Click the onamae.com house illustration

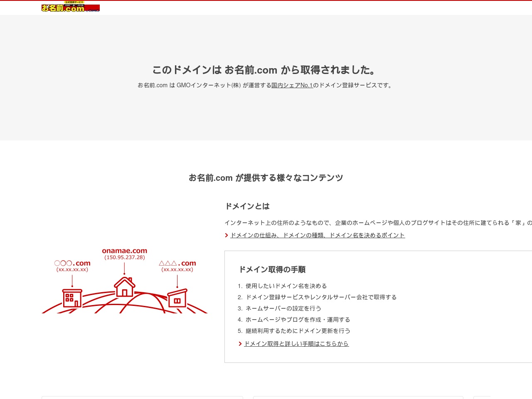pos(125,287)
